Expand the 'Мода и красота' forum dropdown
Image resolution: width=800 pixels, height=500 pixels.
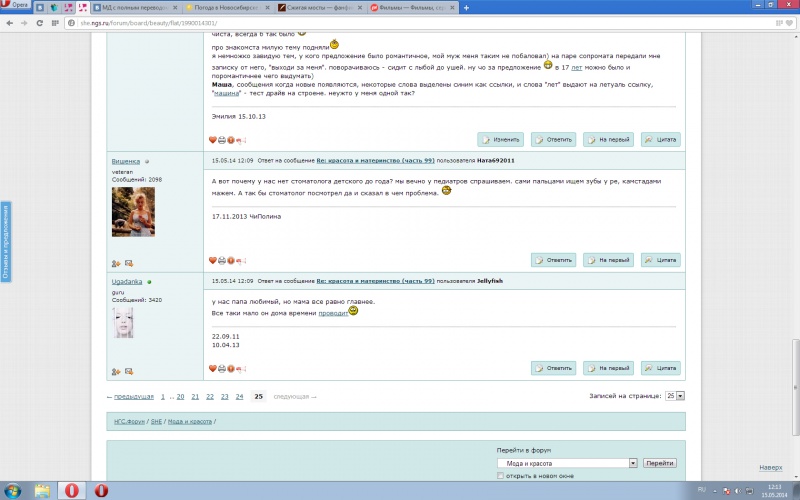point(633,463)
